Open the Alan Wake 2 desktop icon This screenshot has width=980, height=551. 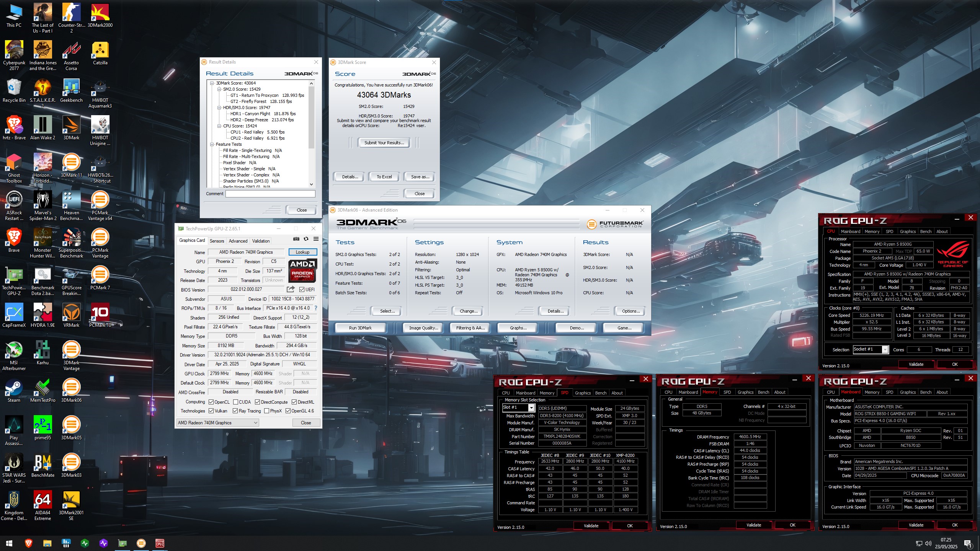pos(42,128)
